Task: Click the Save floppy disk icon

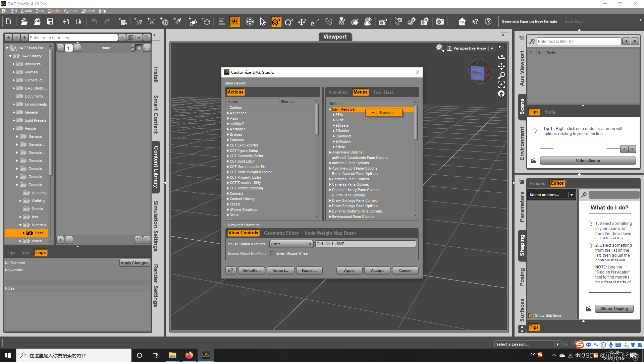Action: [50, 22]
